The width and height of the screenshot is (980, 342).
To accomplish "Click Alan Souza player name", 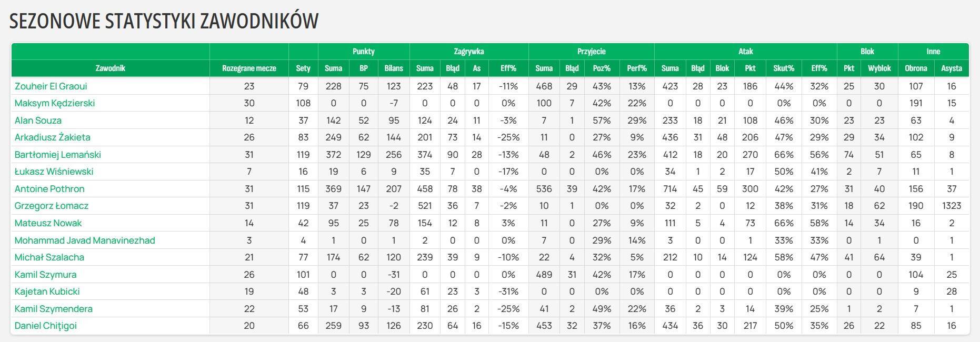I will coord(38,120).
